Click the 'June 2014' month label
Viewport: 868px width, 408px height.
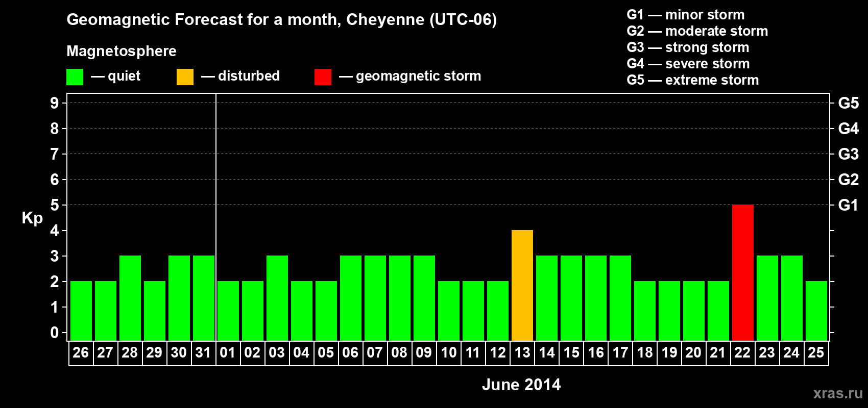click(x=521, y=385)
